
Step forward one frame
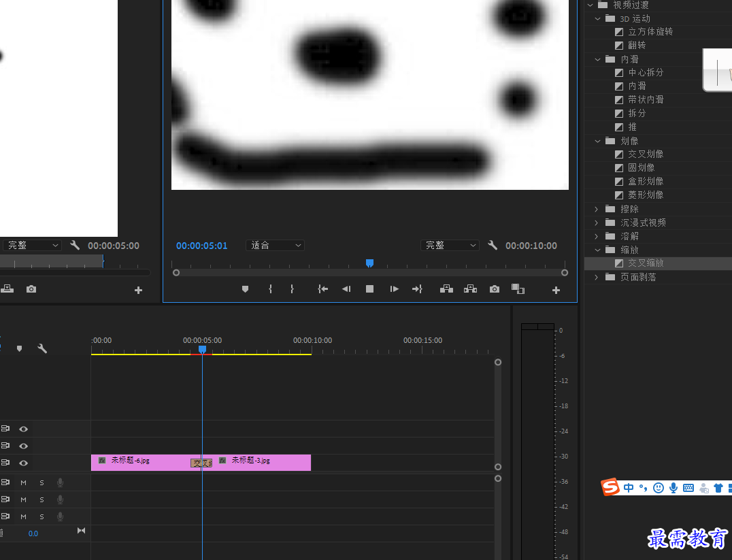[394, 289]
